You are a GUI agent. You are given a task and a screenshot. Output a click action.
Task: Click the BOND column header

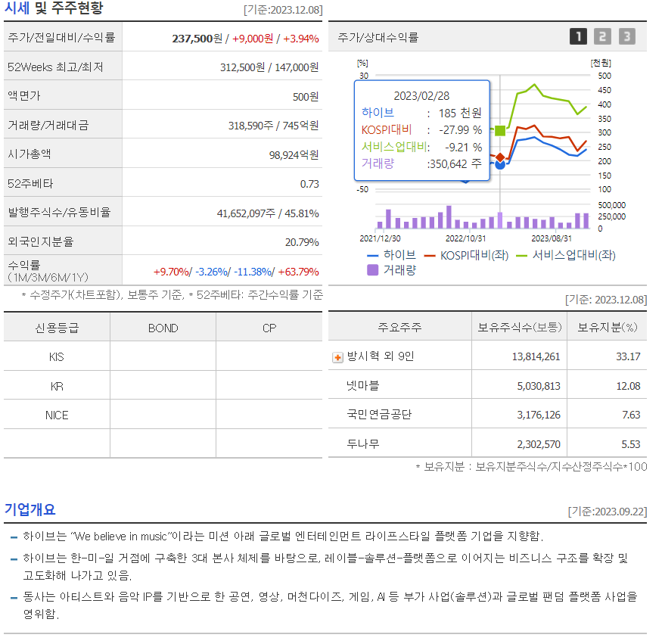tap(163, 328)
